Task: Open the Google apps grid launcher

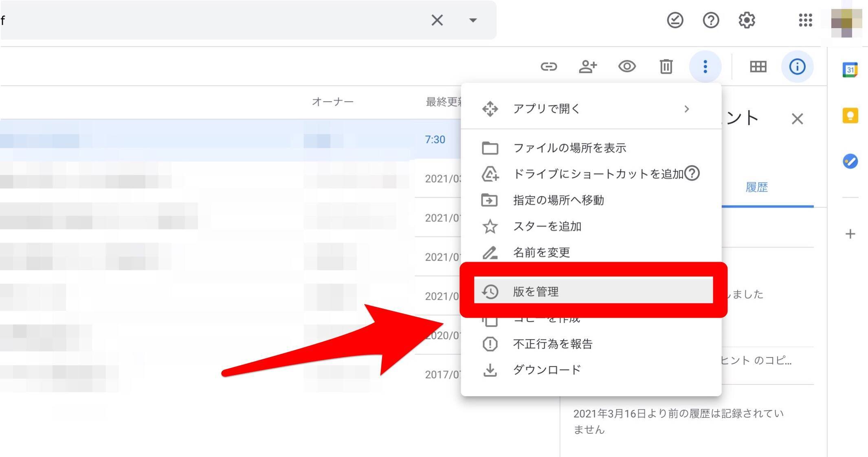Action: [805, 20]
